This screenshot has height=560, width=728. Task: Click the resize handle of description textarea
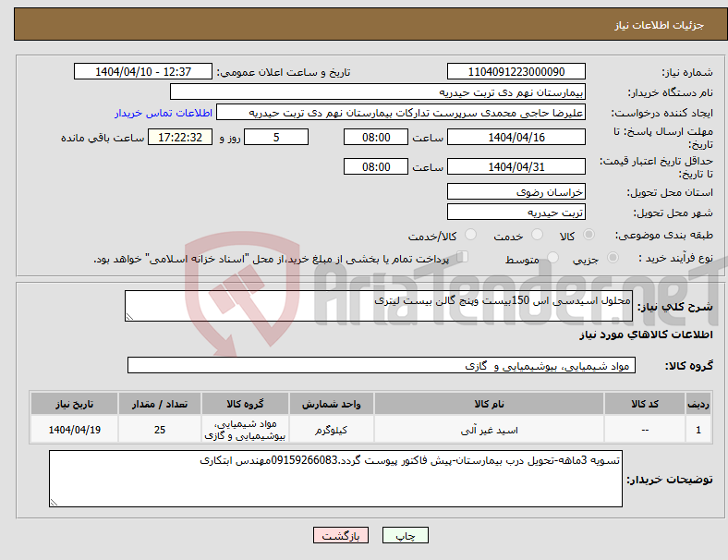click(129, 317)
